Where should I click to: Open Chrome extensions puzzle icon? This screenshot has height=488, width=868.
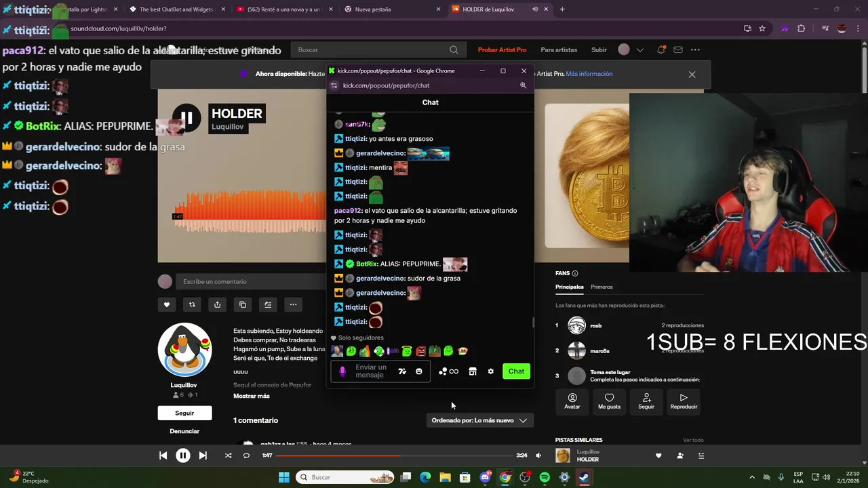(802, 28)
